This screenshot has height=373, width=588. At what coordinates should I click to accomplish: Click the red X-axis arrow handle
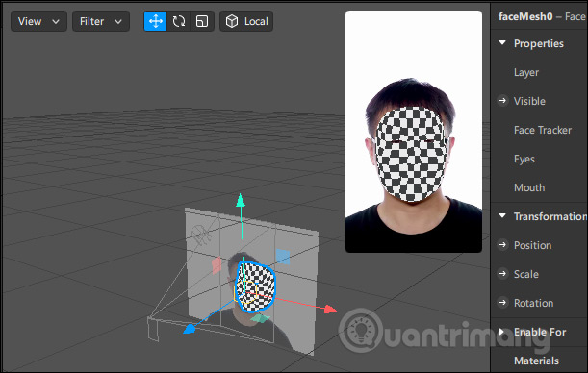point(330,310)
